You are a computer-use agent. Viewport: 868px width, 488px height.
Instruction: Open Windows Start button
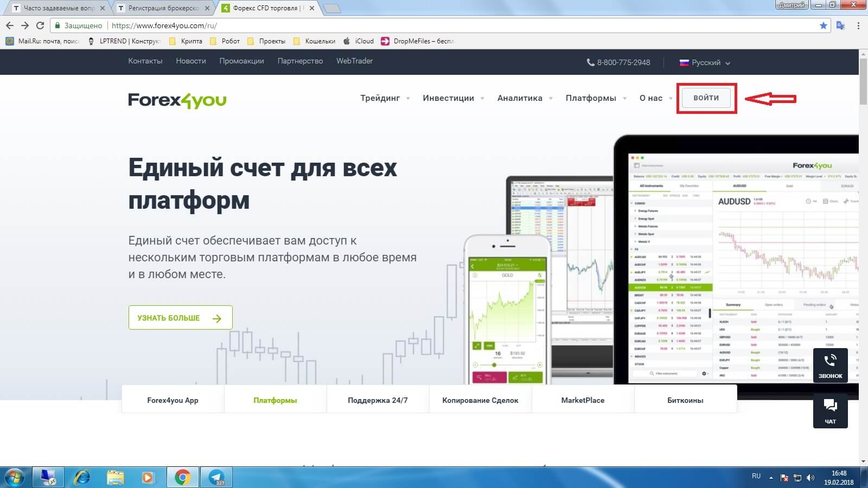pyautogui.click(x=14, y=477)
